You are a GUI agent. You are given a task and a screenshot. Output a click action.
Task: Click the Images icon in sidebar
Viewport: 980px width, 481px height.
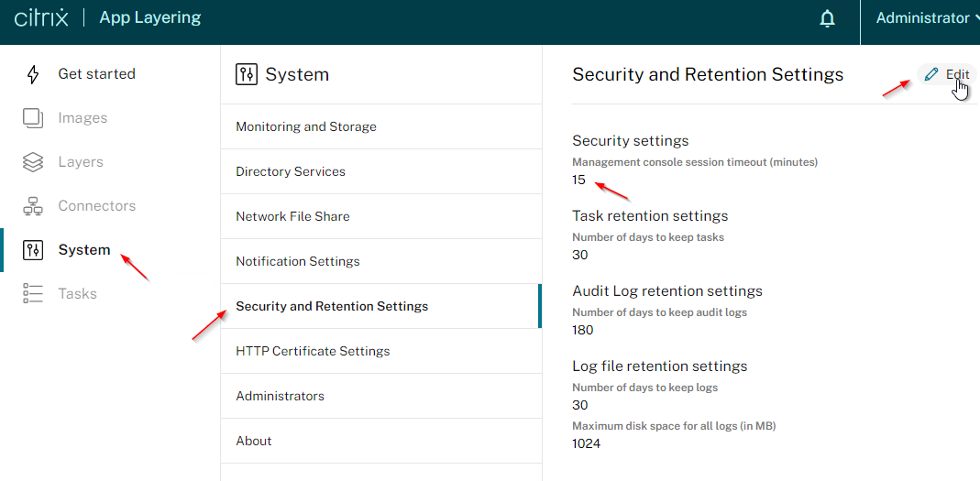(x=32, y=118)
